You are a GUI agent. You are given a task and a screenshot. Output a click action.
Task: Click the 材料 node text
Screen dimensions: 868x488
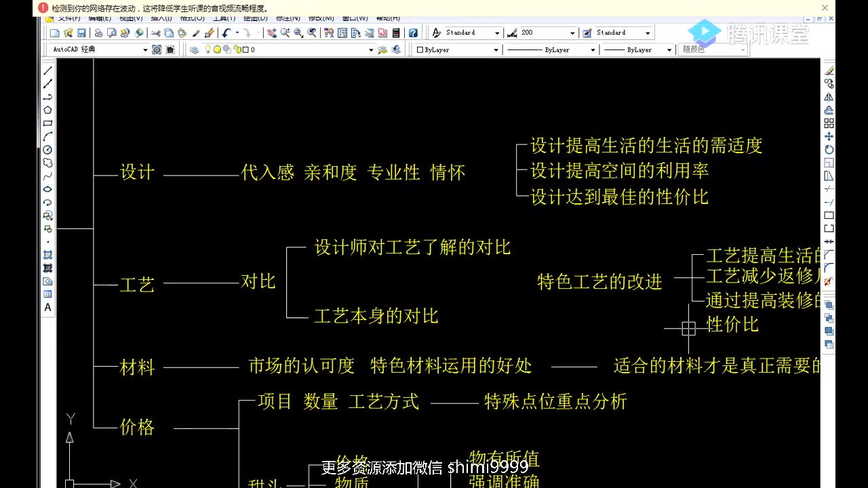coord(138,367)
